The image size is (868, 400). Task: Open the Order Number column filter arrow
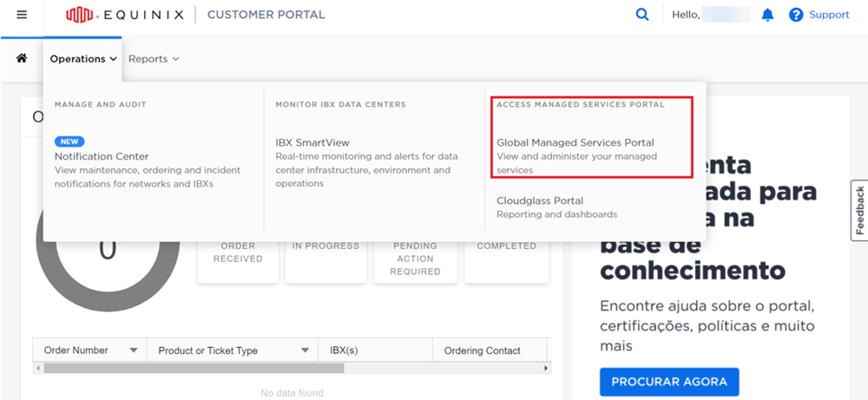(134, 351)
